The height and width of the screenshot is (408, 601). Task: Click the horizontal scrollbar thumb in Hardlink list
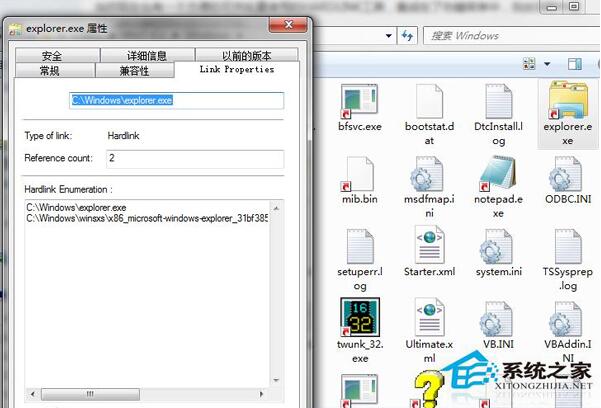tap(90, 394)
